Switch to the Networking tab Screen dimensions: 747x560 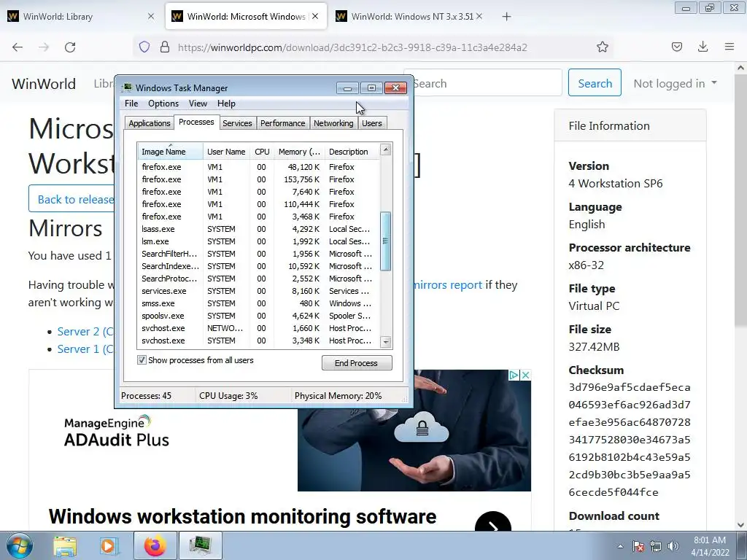(333, 122)
